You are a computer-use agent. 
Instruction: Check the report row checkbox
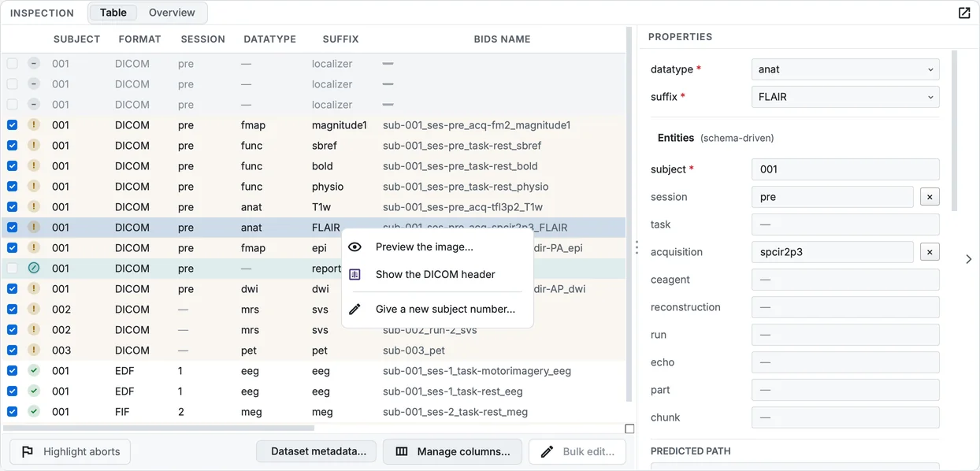point(12,268)
